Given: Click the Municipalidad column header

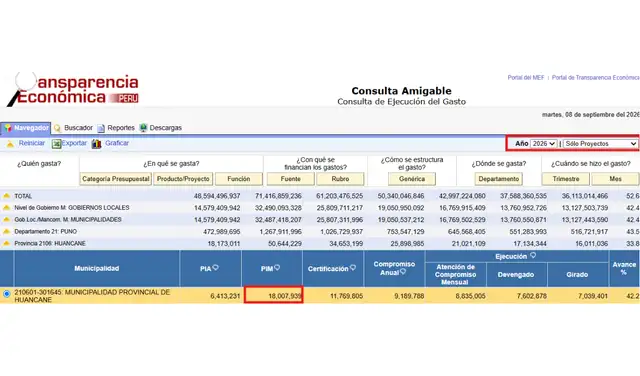Looking at the screenshot, I should point(97,269).
